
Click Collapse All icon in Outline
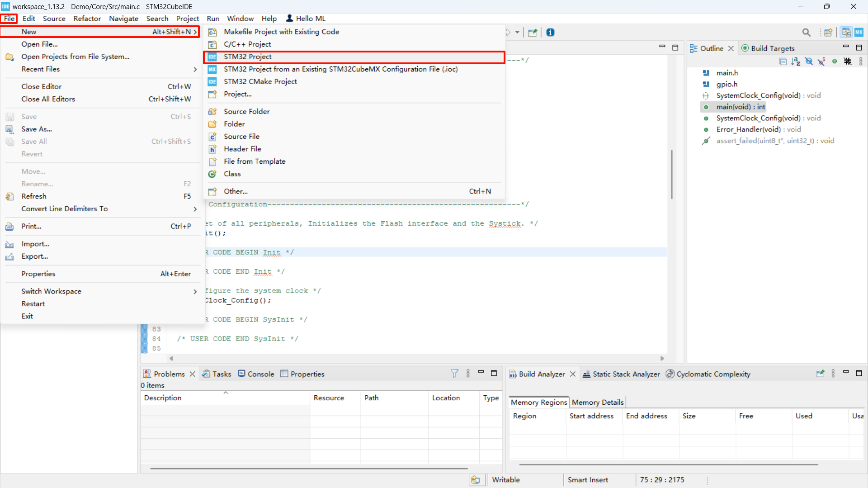pyautogui.click(x=783, y=62)
